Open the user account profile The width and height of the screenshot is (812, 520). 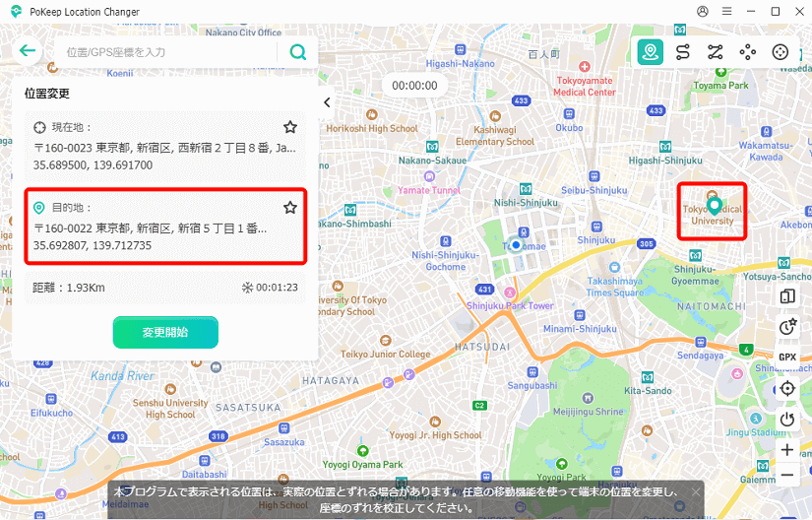click(x=703, y=12)
